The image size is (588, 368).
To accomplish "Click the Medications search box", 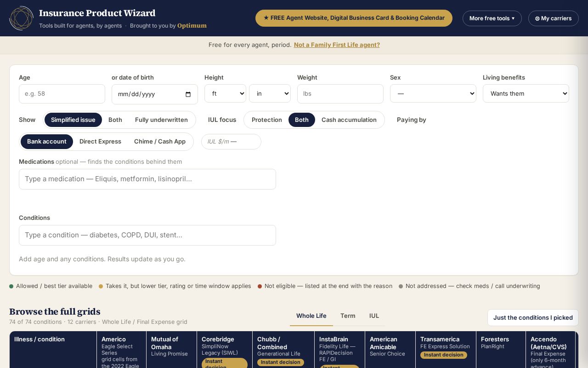I will 147,179.
